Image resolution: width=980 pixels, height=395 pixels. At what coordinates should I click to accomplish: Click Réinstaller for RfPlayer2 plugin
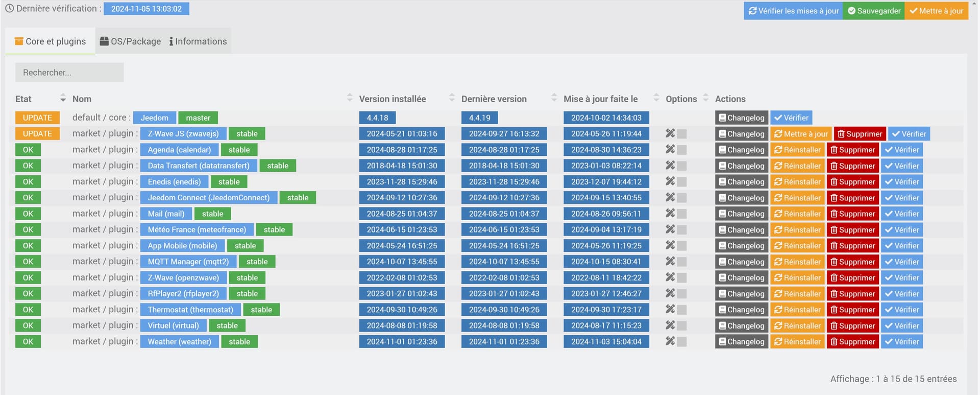click(797, 294)
